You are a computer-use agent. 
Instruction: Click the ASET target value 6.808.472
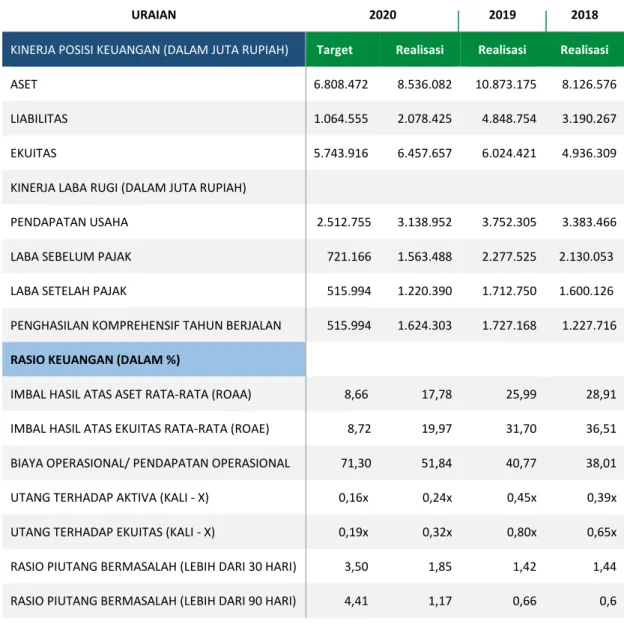coord(341,84)
